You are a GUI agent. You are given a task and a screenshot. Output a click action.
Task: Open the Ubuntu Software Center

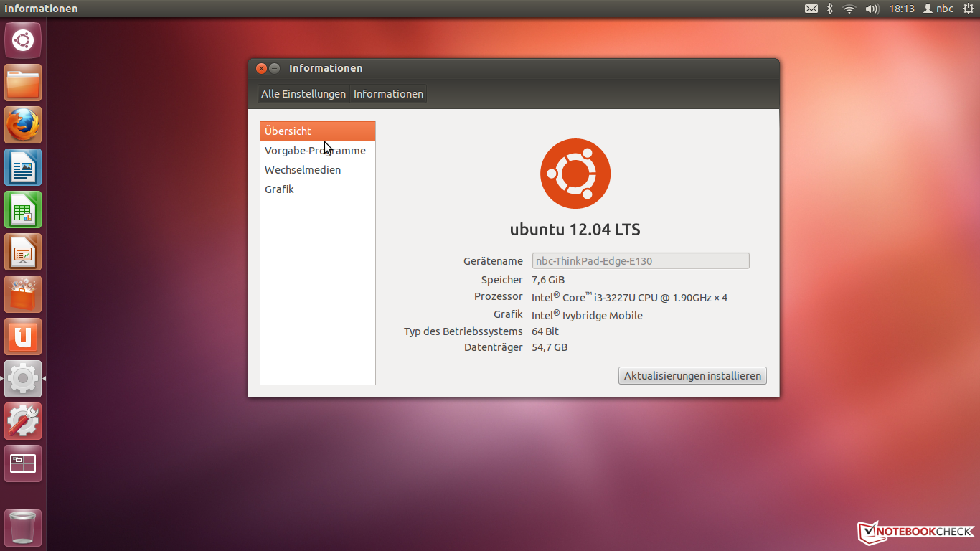coord(23,294)
